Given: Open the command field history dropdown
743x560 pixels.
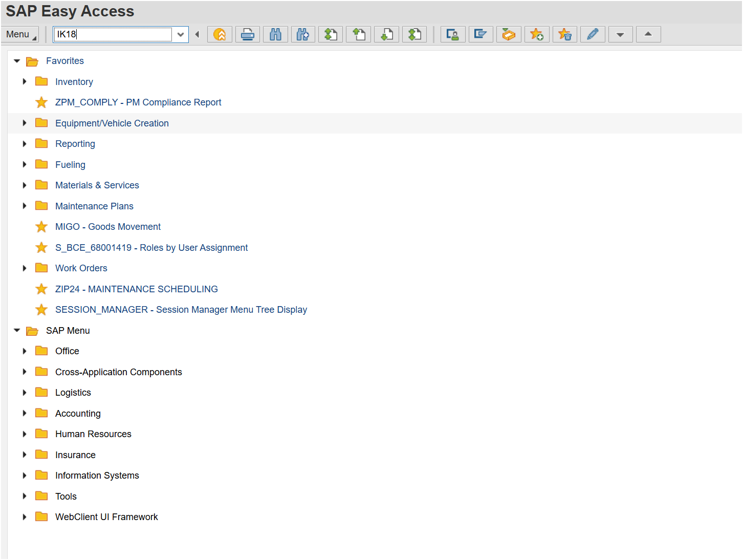Looking at the screenshot, I should pyautogui.click(x=181, y=34).
